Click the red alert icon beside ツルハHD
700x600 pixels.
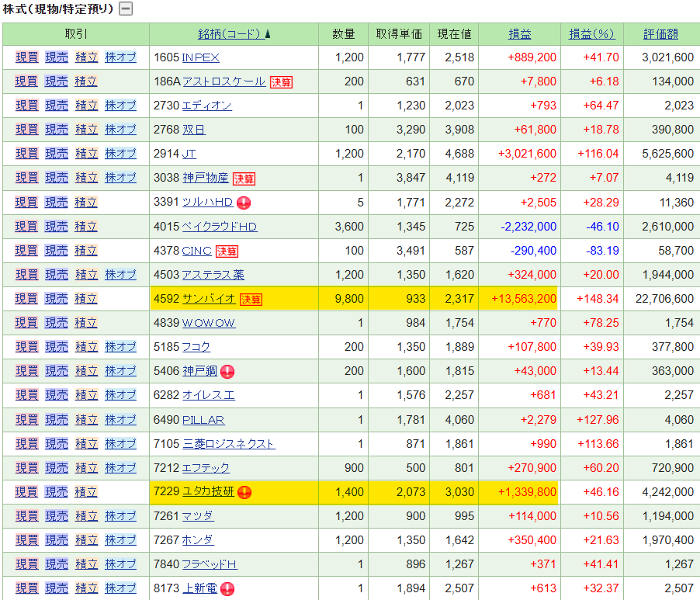click(244, 203)
